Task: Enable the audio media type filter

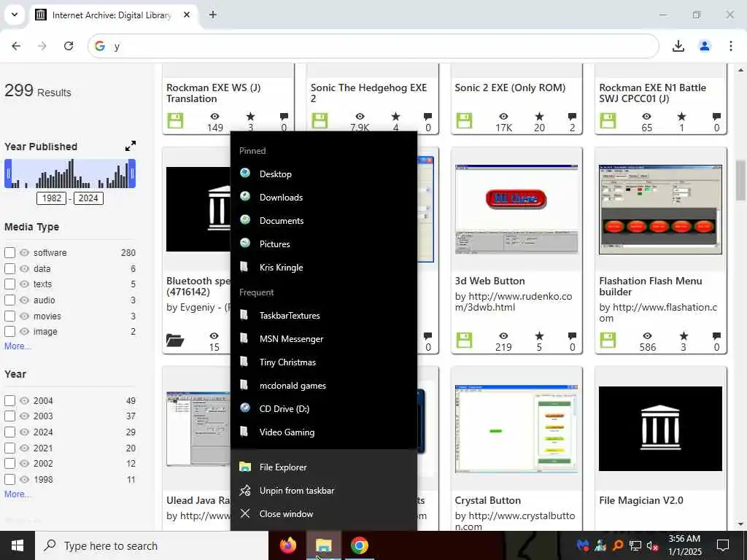Action: point(9,300)
